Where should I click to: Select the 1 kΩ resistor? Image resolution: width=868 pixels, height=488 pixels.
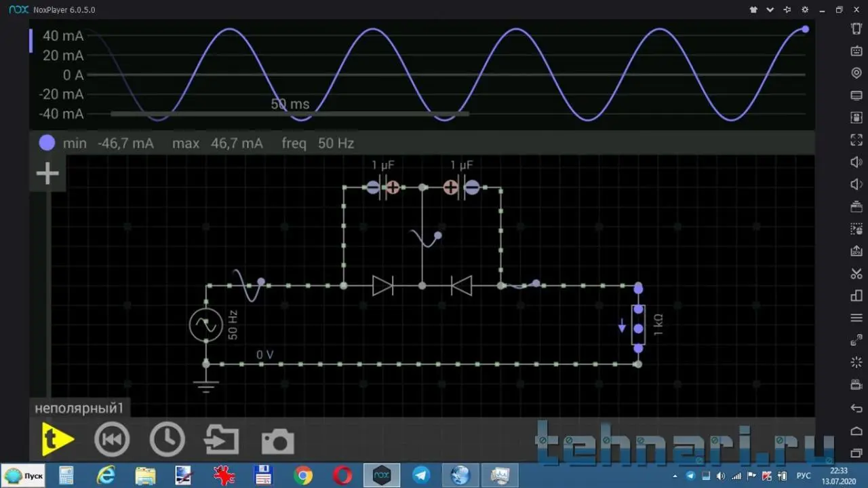[x=638, y=325]
